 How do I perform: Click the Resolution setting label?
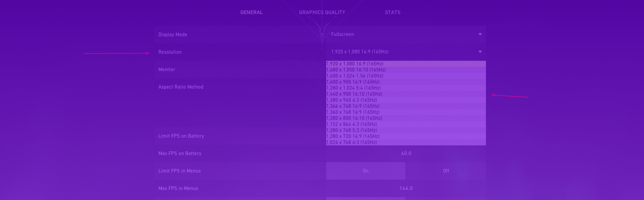point(170,52)
